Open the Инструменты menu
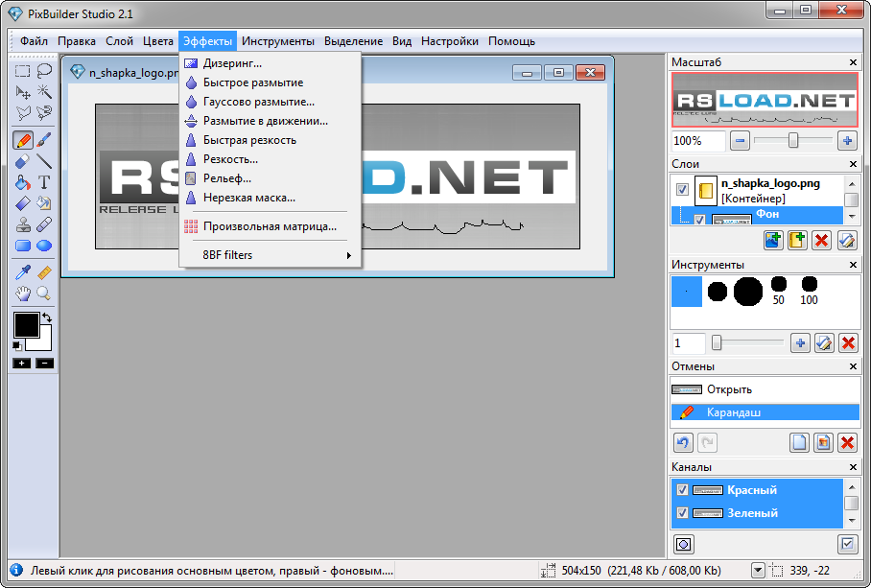871x588 pixels. (278, 41)
